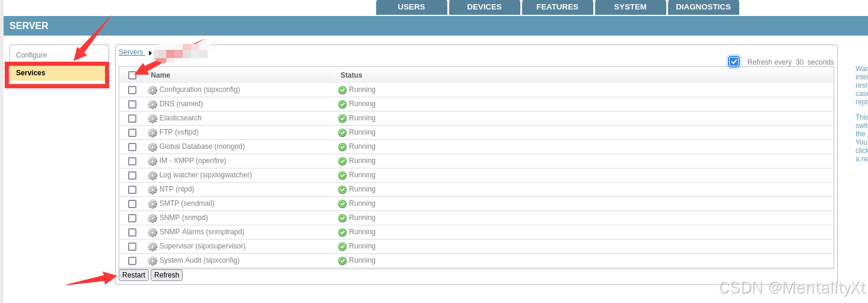Select the Elasticsearch service checkbox

[132, 119]
